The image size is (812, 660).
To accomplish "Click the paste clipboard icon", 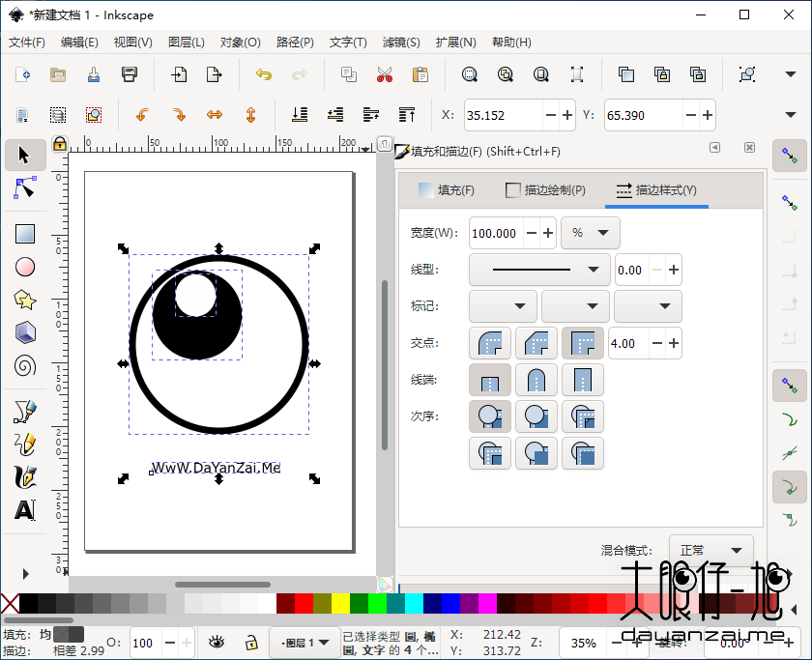I will (x=420, y=74).
